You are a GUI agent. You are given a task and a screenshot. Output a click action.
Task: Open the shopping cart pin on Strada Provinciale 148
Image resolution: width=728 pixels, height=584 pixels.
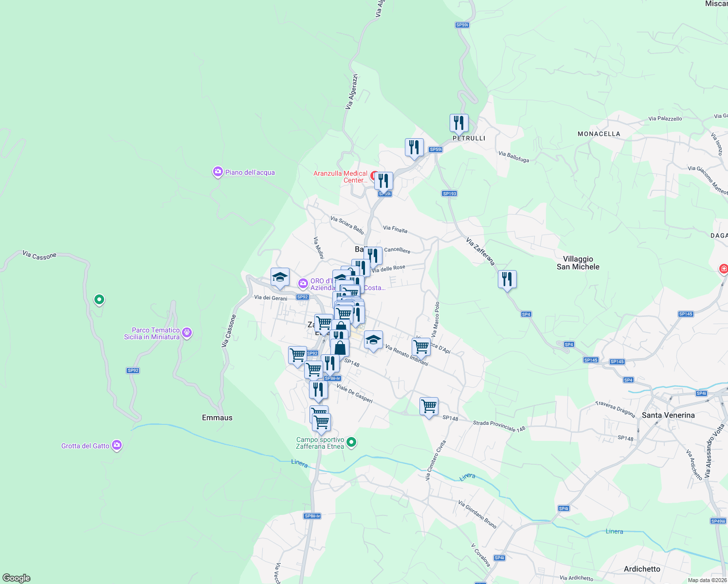coord(429,407)
